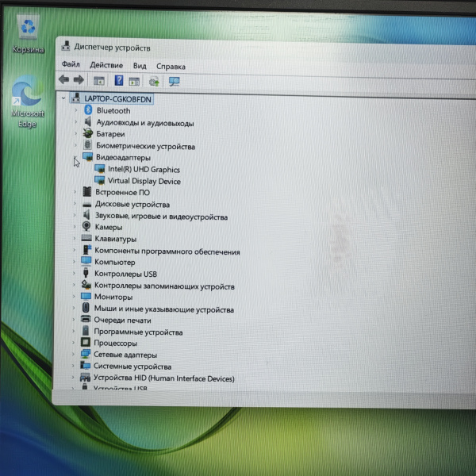The image size is (476, 476).
Task: Click the Звуковые, игровые speaker icon
Action: tap(86, 215)
